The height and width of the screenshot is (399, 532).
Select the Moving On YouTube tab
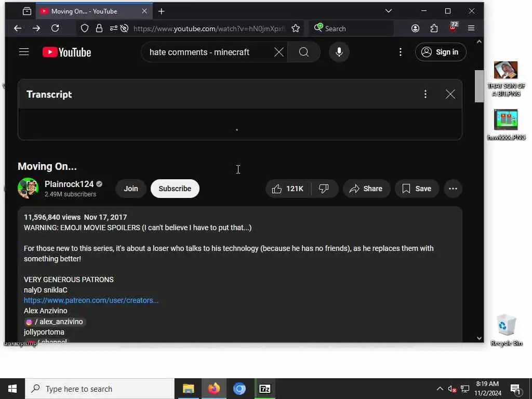[94, 11]
